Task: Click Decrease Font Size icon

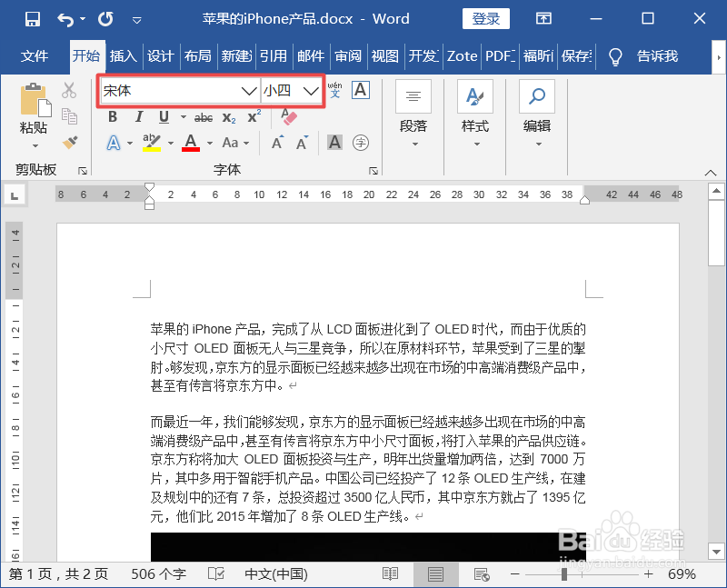Action: 303,143
